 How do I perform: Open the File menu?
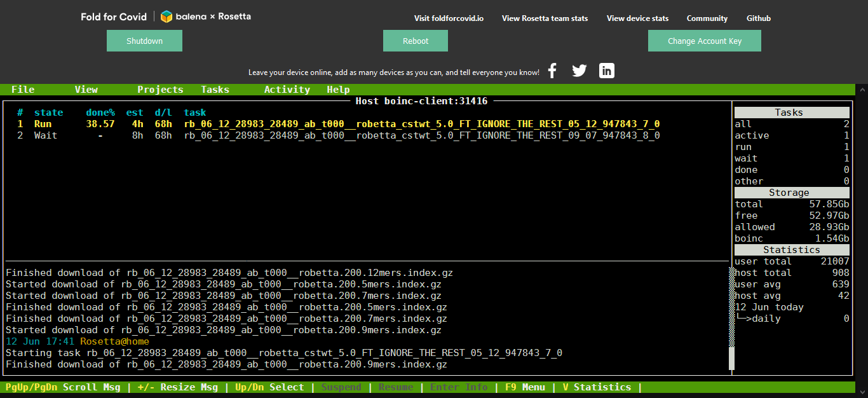pyautogui.click(x=23, y=90)
